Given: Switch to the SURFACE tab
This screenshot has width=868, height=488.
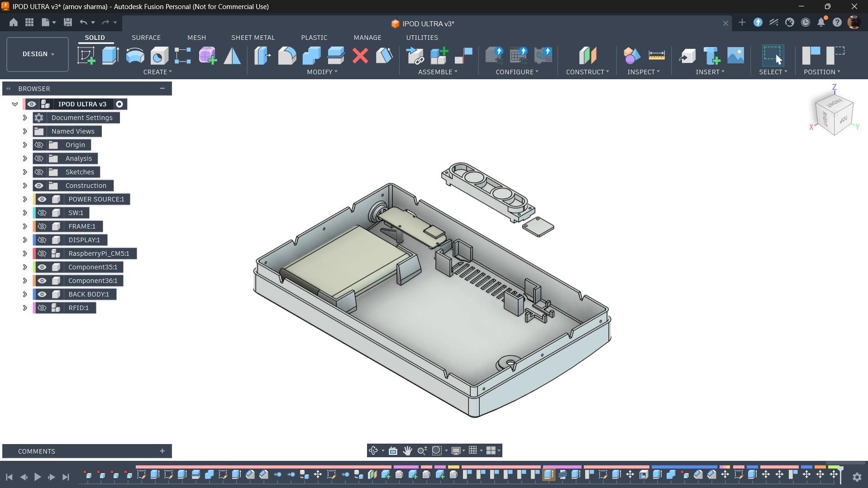Looking at the screenshot, I should point(146,38).
